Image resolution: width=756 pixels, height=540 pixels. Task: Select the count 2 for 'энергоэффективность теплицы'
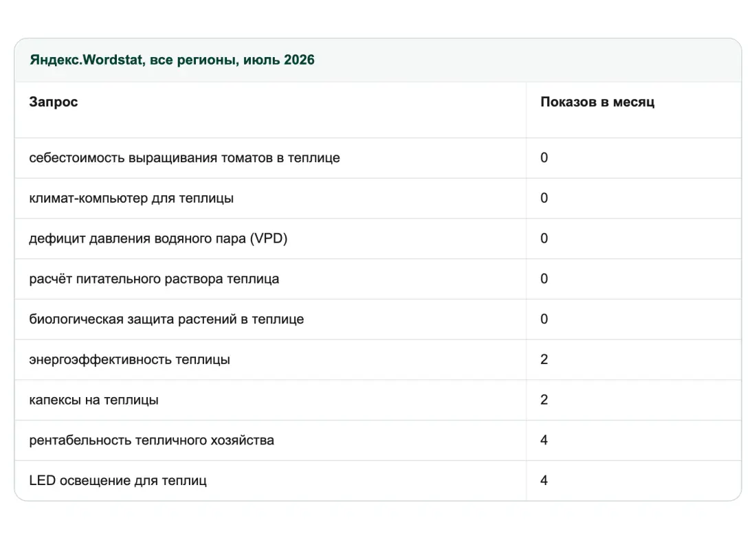click(x=544, y=360)
